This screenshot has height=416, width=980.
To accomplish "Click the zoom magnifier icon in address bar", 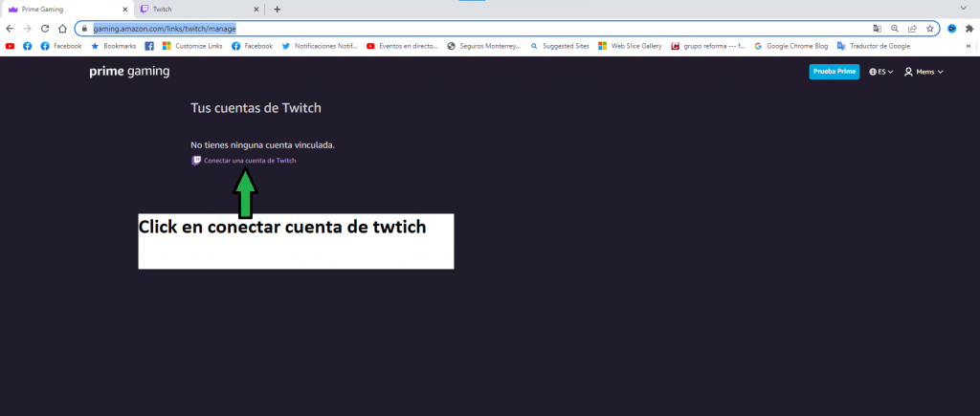I will click(x=895, y=29).
